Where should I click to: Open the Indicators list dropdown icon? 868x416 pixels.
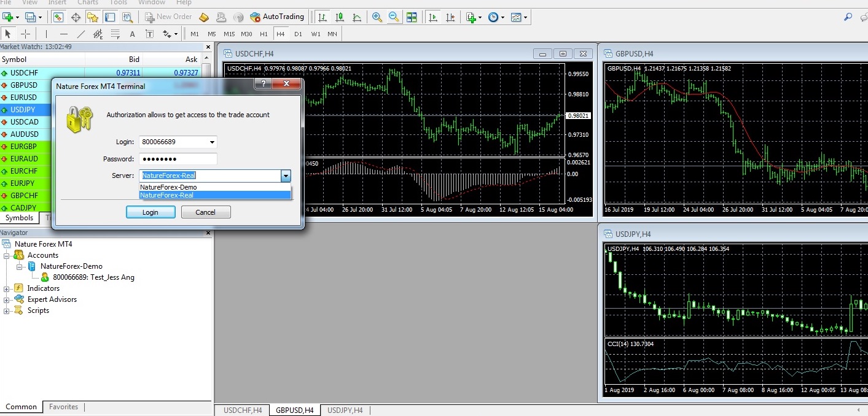point(474,17)
